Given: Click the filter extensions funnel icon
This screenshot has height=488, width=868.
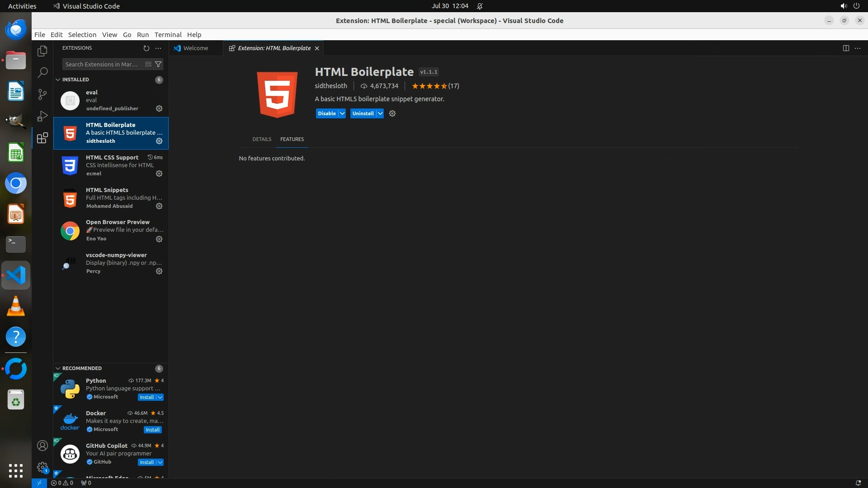Looking at the screenshot, I should tap(158, 64).
